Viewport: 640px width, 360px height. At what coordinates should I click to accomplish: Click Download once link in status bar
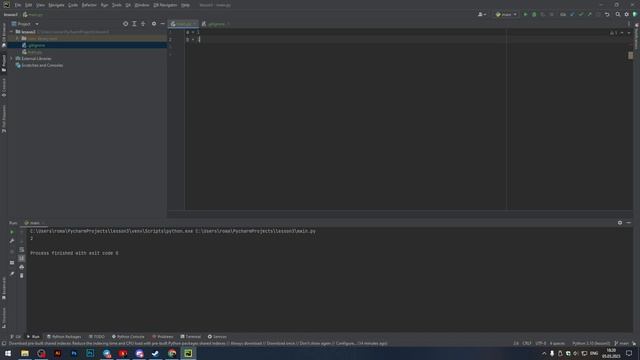(282, 344)
